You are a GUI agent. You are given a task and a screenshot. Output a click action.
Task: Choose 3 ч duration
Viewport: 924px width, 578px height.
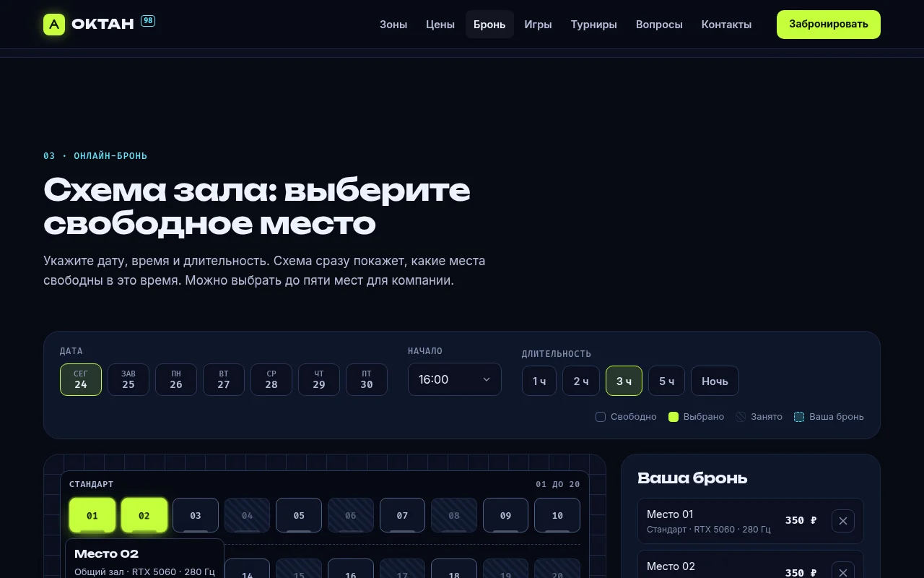click(624, 381)
